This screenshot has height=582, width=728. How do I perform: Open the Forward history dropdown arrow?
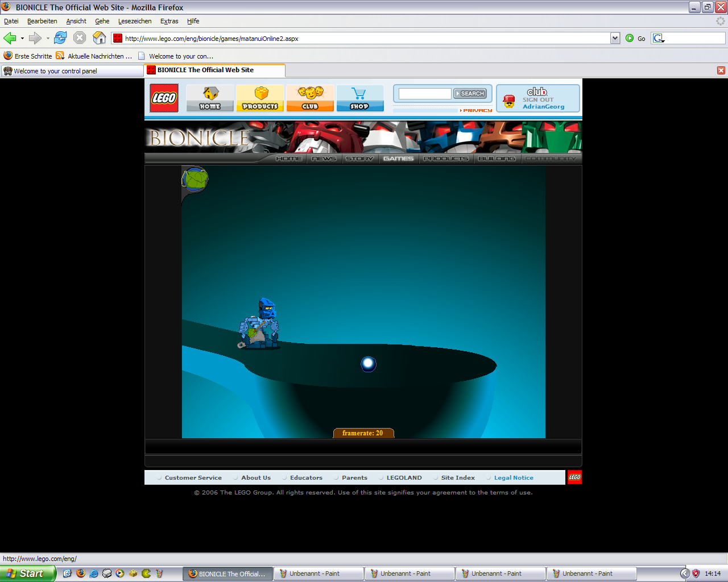[x=48, y=39]
